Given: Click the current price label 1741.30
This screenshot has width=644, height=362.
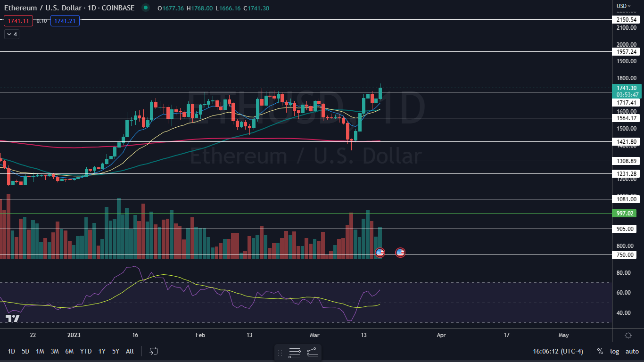Looking at the screenshot, I should point(627,88).
